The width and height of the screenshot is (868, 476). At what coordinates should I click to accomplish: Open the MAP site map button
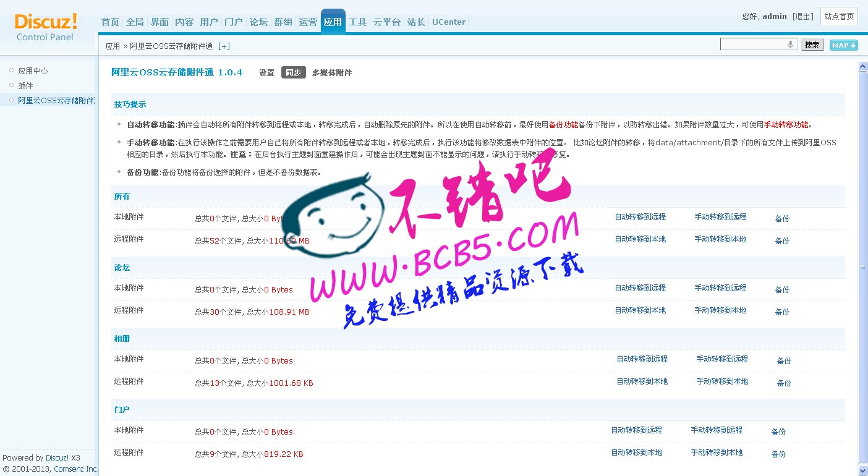[843, 45]
